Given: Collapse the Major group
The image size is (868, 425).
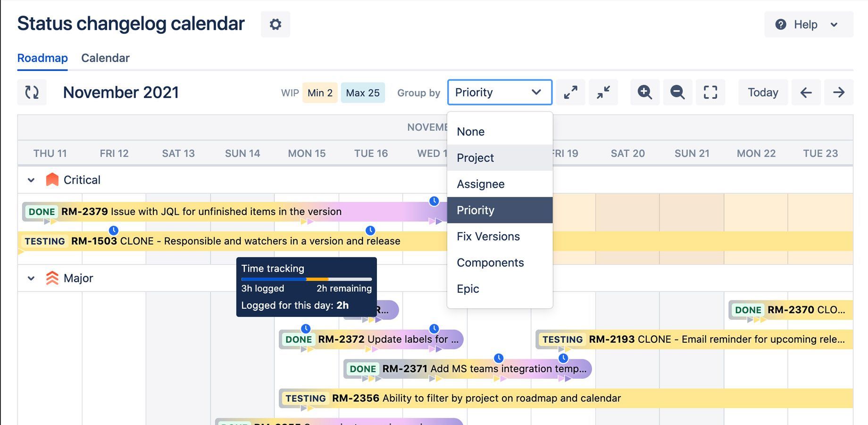Looking at the screenshot, I should [x=31, y=278].
